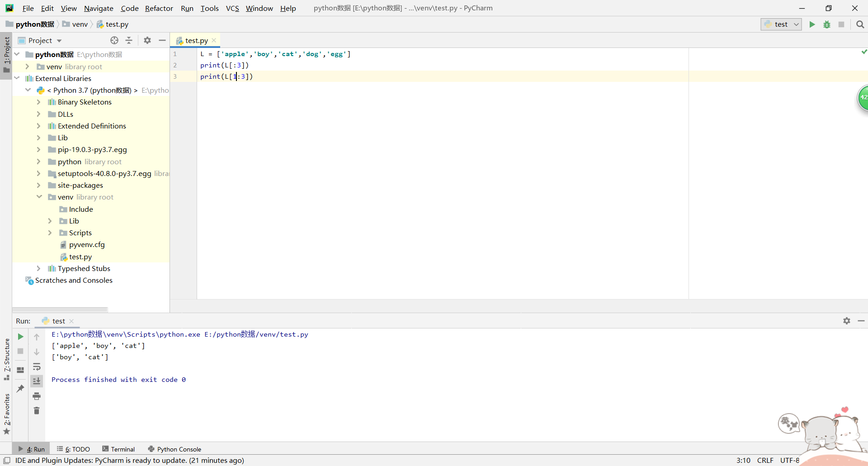Expand the Binary Skeletons node
Image resolution: width=868 pixels, height=466 pixels.
pyautogui.click(x=38, y=102)
